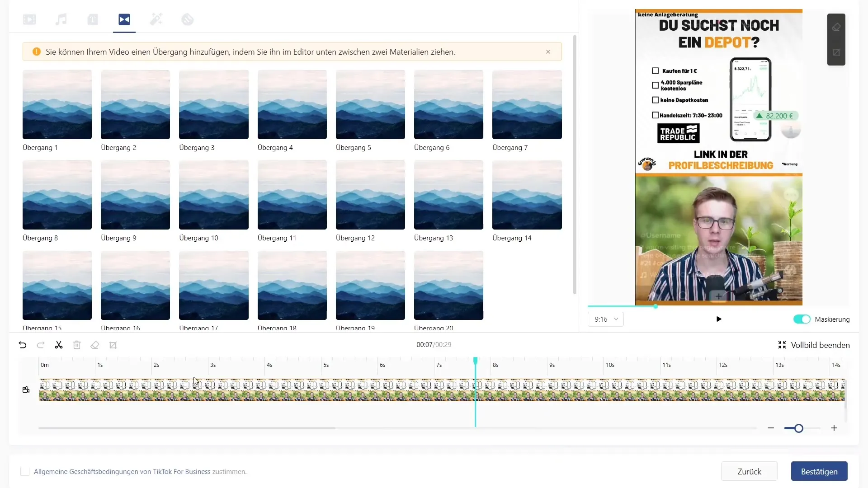
Task: Zoom in timeline with plus icon
Action: [834, 428]
